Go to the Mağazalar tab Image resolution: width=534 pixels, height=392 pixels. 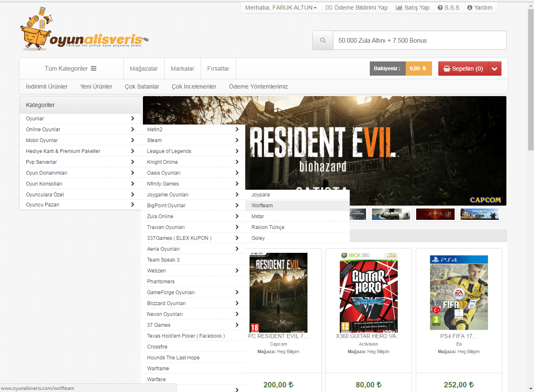coord(144,69)
